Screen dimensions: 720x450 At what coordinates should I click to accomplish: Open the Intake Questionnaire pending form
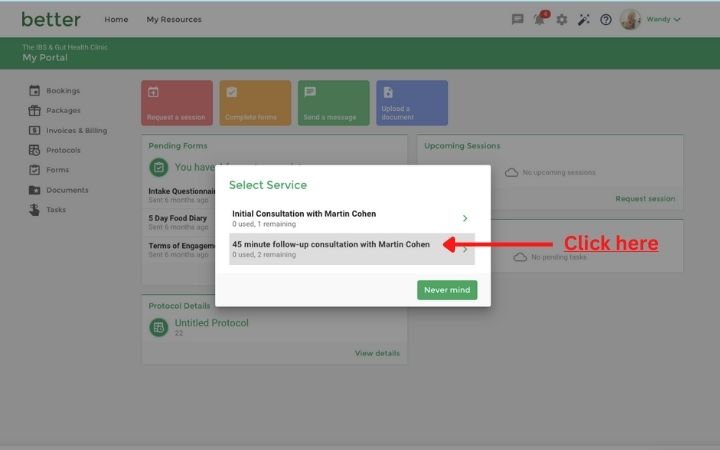181,195
